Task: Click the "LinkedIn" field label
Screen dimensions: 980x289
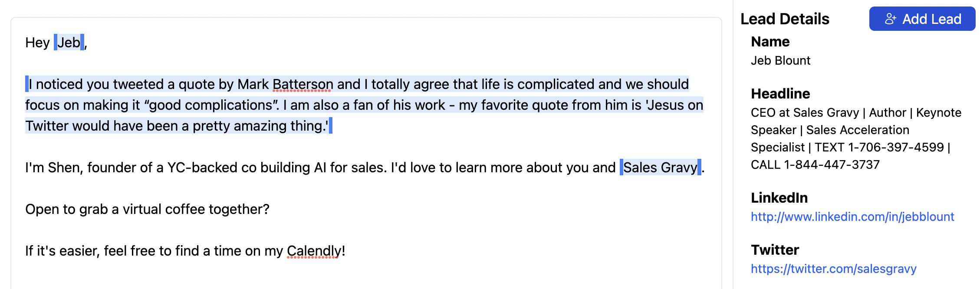Action: click(x=779, y=198)
